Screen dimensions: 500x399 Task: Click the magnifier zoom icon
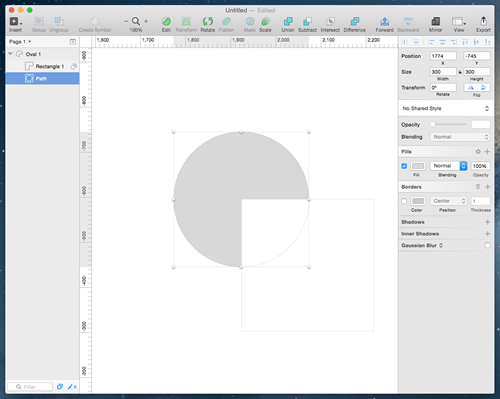pos(136,21)
